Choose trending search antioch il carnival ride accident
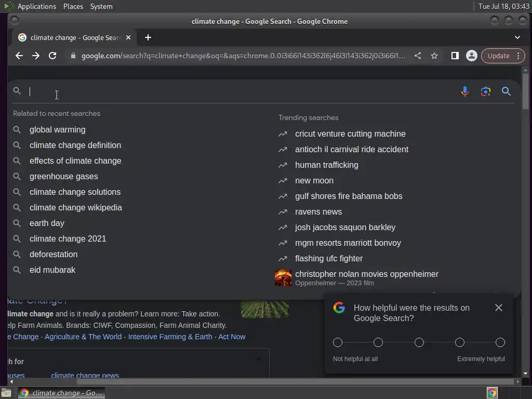This screenshot has height=399, width=532. (x=352, y=149)
